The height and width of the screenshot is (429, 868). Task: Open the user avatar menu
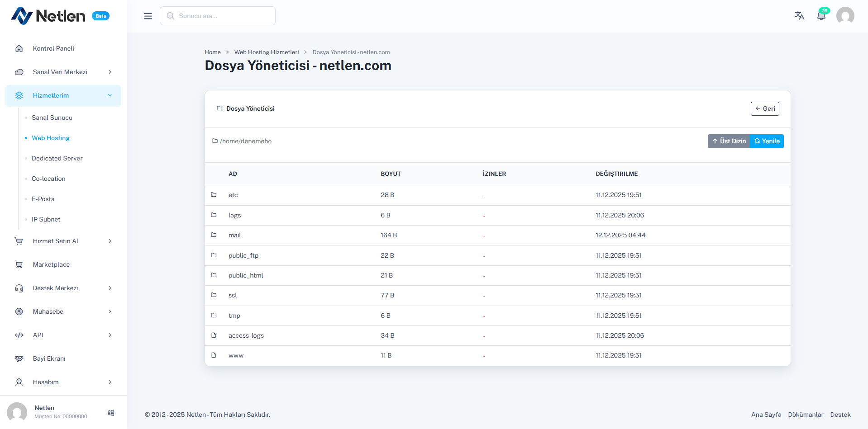coord(845,16)
